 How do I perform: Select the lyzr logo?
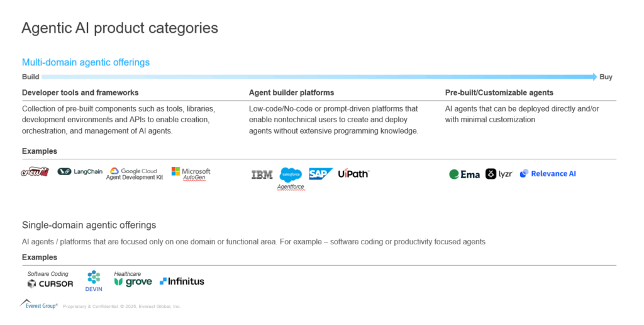pos(499,174)
